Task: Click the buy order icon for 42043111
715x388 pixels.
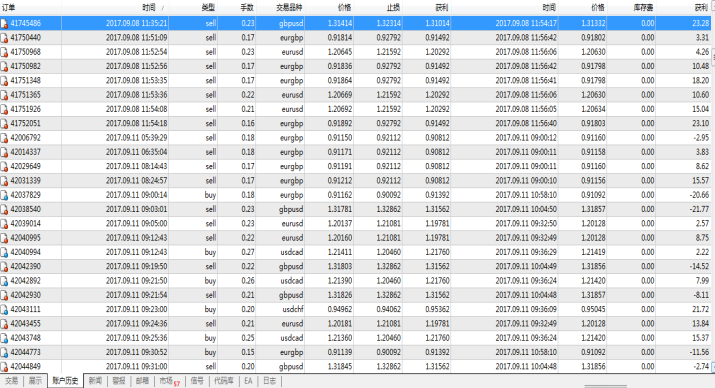Action: [4, 310]
